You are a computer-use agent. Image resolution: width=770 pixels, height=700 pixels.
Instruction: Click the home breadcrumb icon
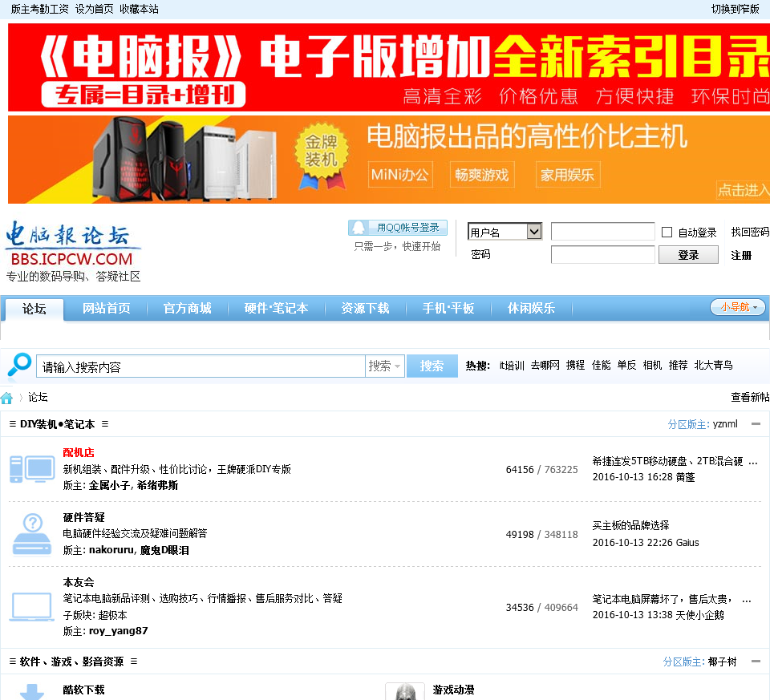point(6,398)
